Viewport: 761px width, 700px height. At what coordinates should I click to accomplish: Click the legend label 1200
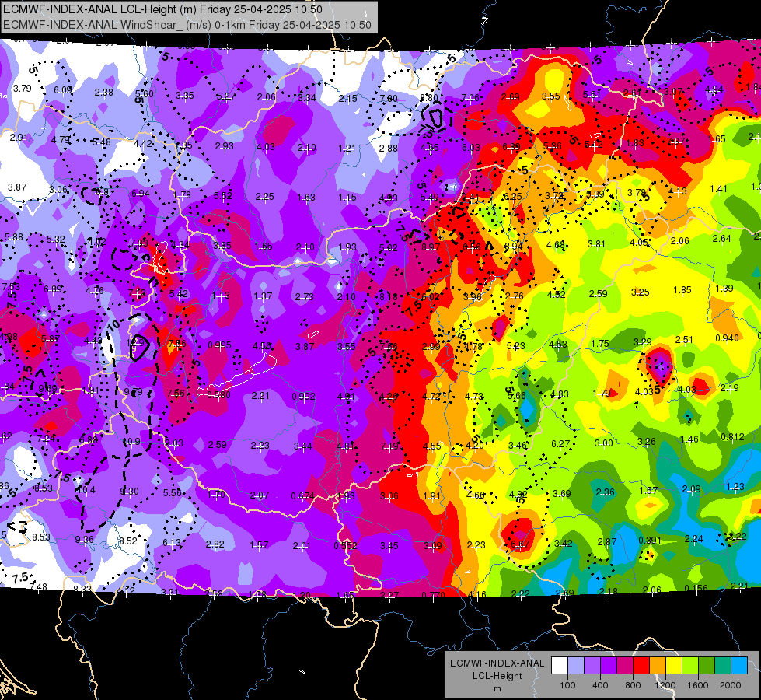tap(665, 685)
